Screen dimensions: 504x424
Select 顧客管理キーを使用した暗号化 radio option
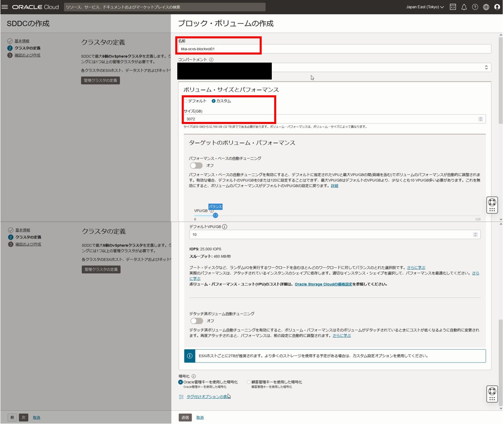[x=249, y=382]
